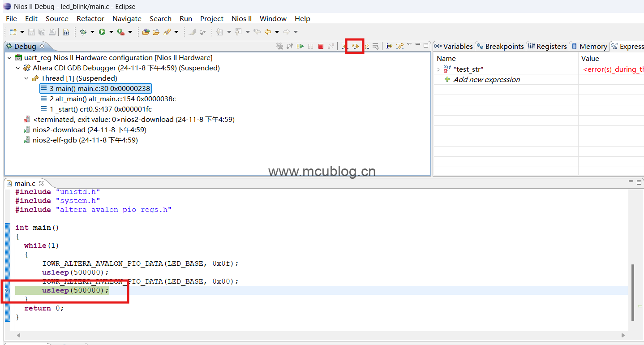Click the Previous Annotation icon
The width and height of the screenshot is (644, 345).
pyautogui.click(x=238, y=32)
